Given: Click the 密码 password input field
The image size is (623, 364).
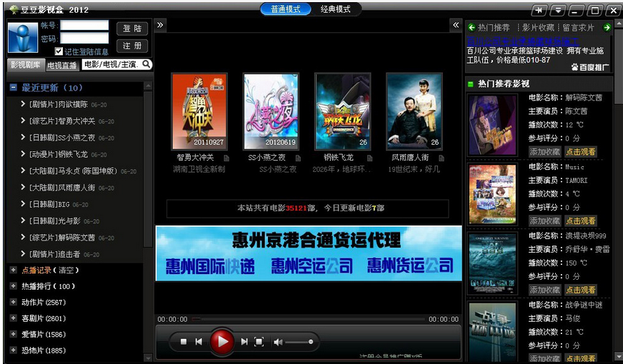Looking at the screenshot, I should click(84, 38).
